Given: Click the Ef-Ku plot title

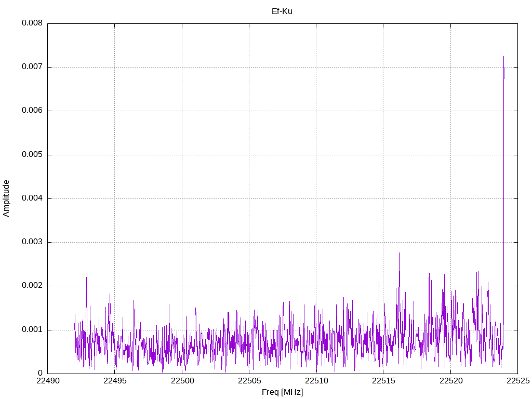Looking at the screenshot, I should click(x=282, y=11).
